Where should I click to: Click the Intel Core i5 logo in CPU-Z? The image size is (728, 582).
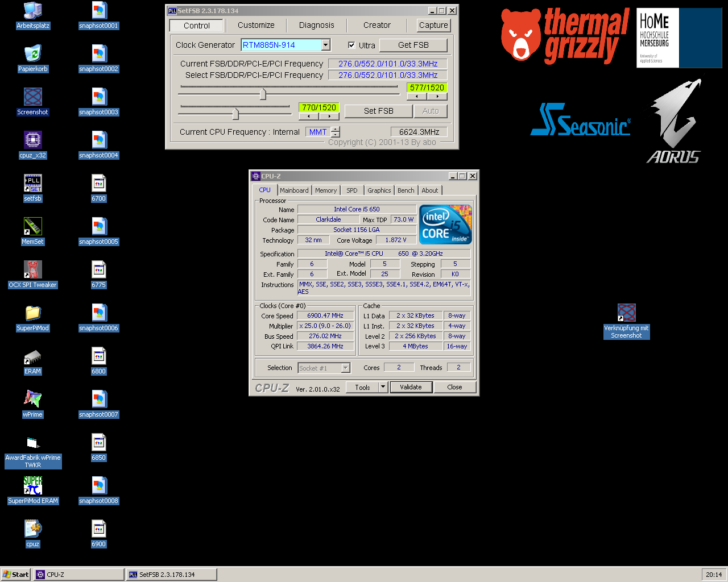pos(446,225)
